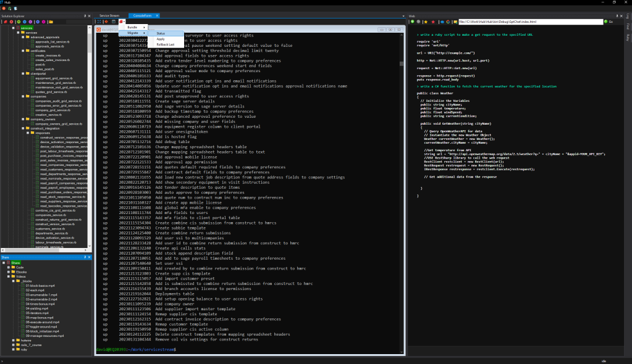632x364 pixels.
Task: Select 01-block-basics.mp4 in Share panel
Action: point(40,286)
